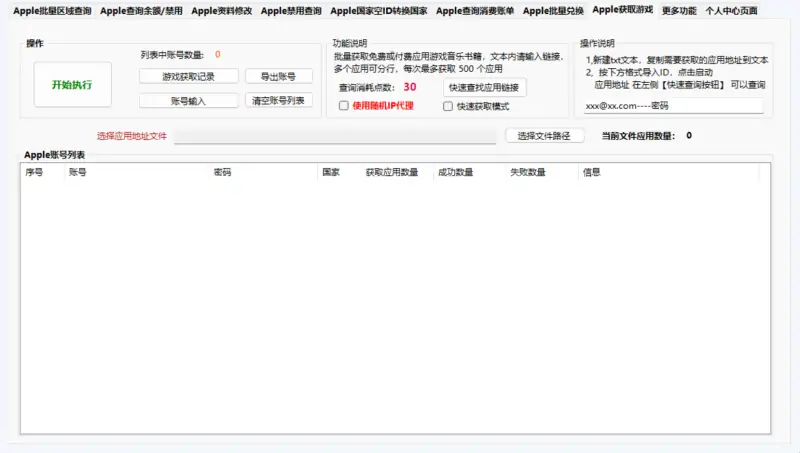Toggle the 快速获取模式 checkbox
Image resolution: width=800 pixels, height=453 pixels.
coord(448,106)
